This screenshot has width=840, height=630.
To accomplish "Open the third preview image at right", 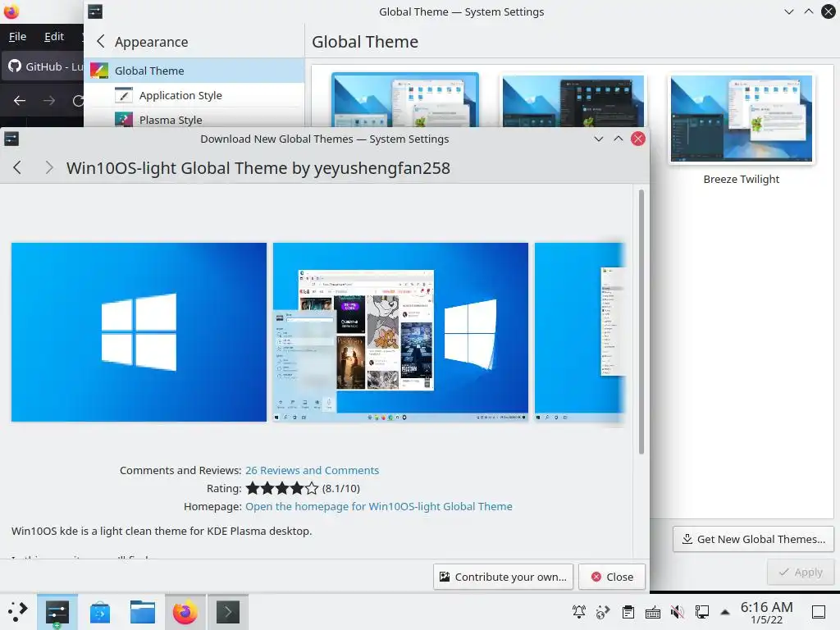I will [x=580, y=332].
